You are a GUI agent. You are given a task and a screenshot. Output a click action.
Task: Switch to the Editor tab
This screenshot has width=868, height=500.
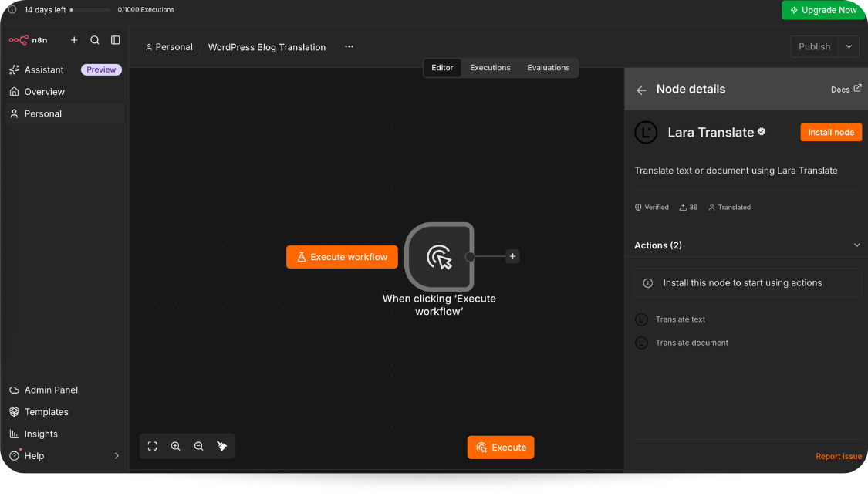pos(442,68)
